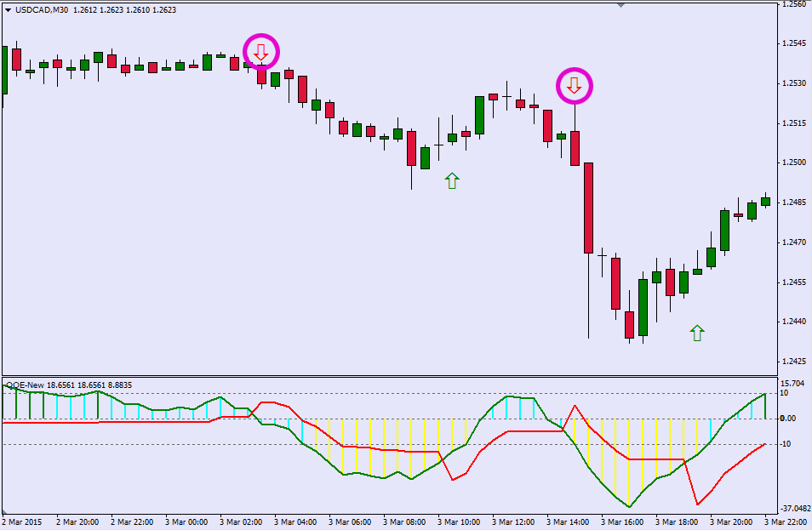Click the 0.00 level on the indicator scale
The image size is (812, 530).
[788, 419]
